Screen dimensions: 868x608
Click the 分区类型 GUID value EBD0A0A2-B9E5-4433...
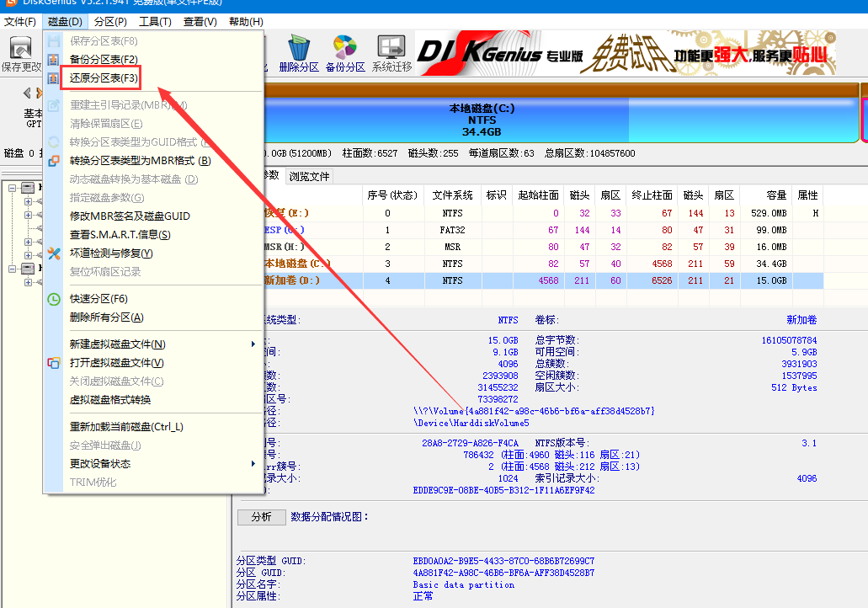[x=503, y=561]
